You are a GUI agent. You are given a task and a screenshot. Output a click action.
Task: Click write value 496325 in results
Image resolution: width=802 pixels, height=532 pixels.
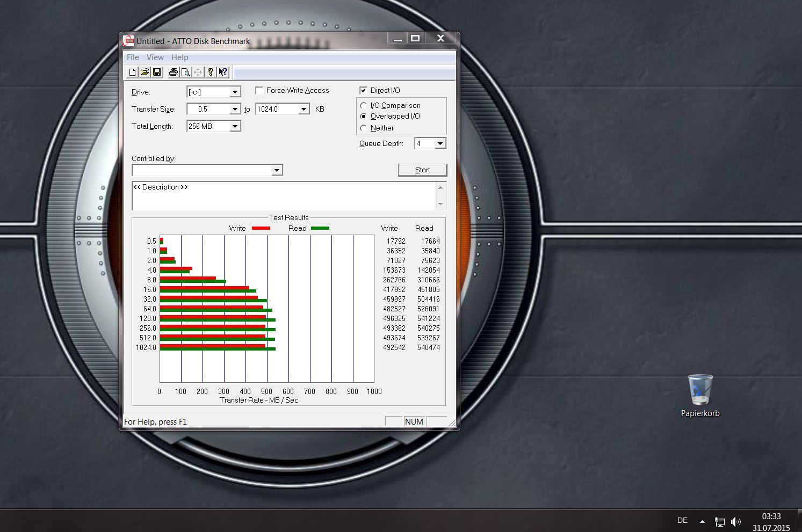pyautogui.click(x=395, y=318)
